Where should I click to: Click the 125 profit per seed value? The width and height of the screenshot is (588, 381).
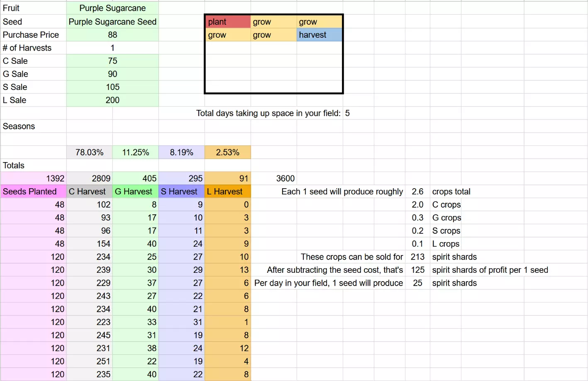[x=417, y=270]
